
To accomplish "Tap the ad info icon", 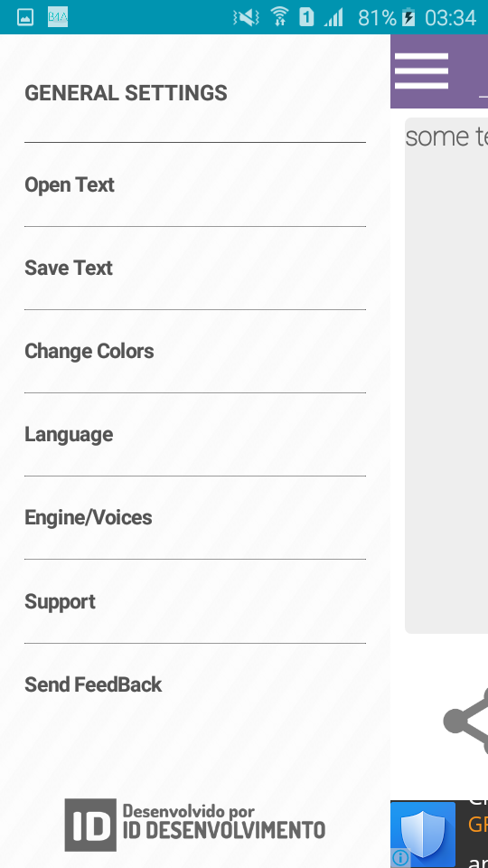I will 400,858.
